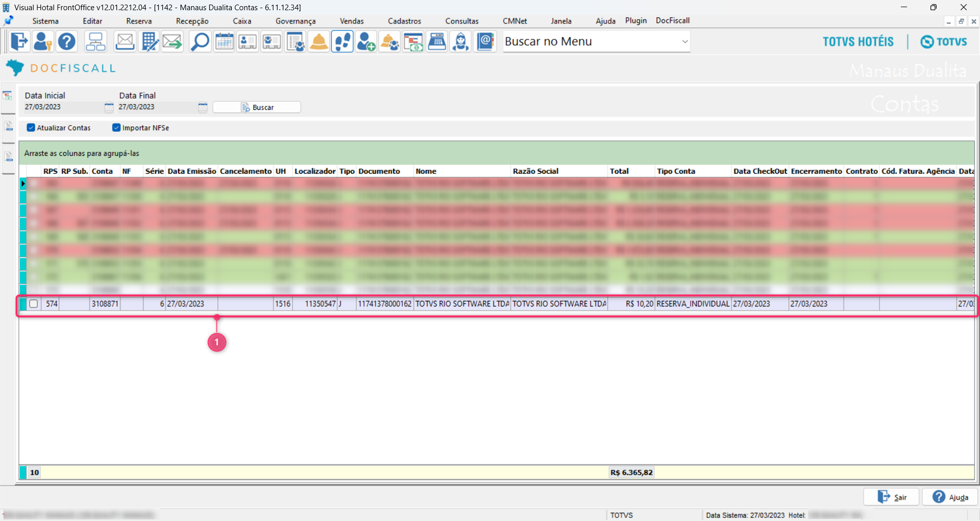Viewport: 980px width, 521px height.
Task: Click the add guest plus icon
Action: pyautogui.click(x=366, y=41)
